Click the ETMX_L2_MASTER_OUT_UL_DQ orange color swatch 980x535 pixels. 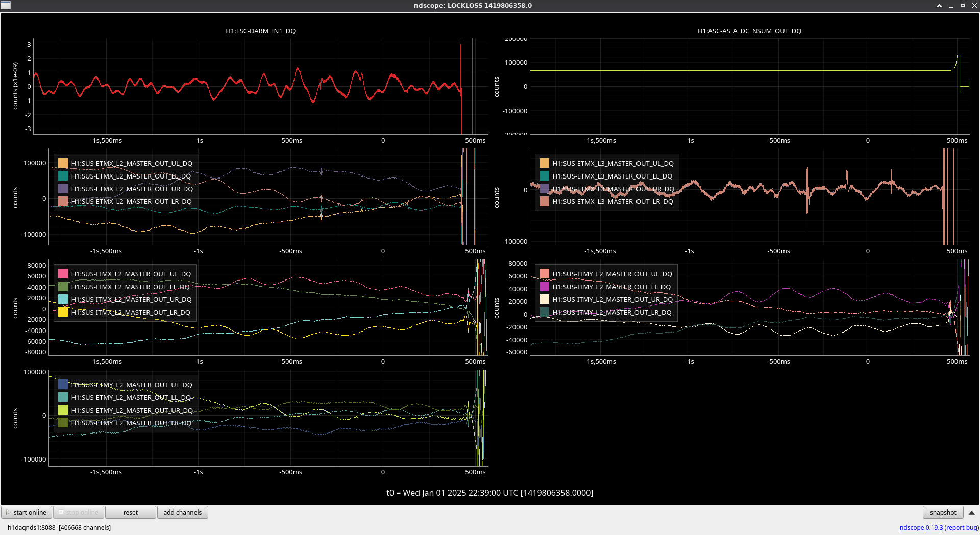coord(63,163)
